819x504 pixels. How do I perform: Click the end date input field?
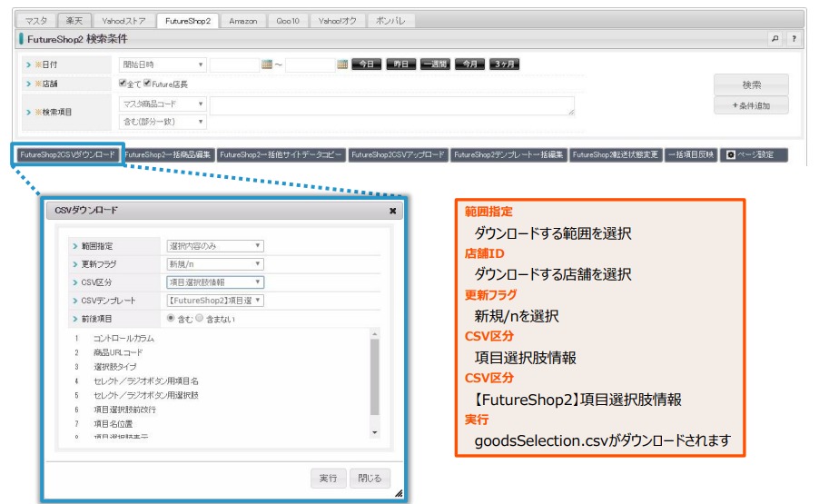[310, 64]
